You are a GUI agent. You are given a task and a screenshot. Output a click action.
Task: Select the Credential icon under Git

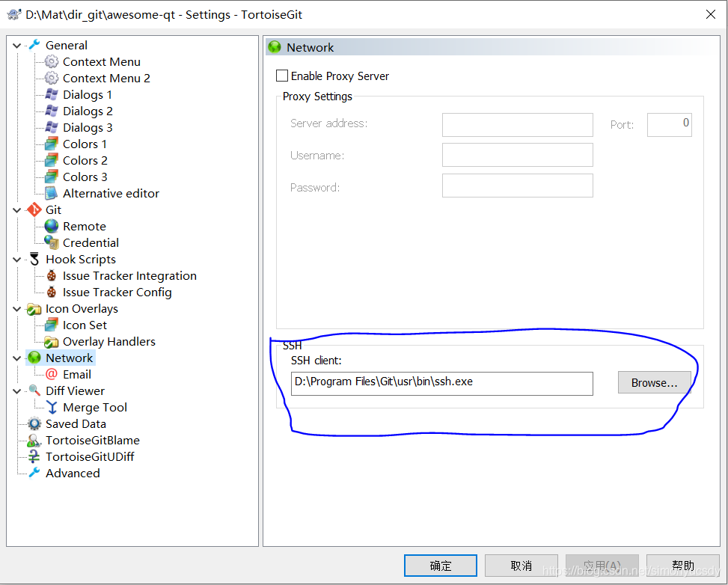(x=51, y=242)
